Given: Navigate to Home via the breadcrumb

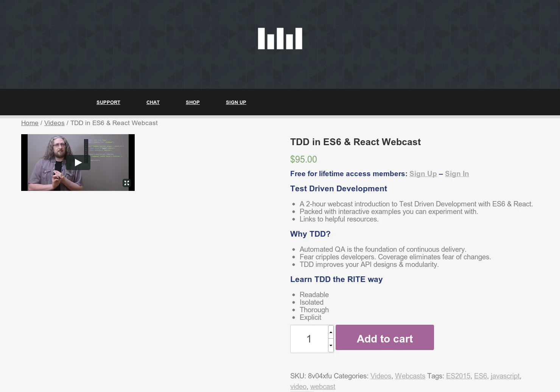Looking at the screenshot, I should (30, 123).
